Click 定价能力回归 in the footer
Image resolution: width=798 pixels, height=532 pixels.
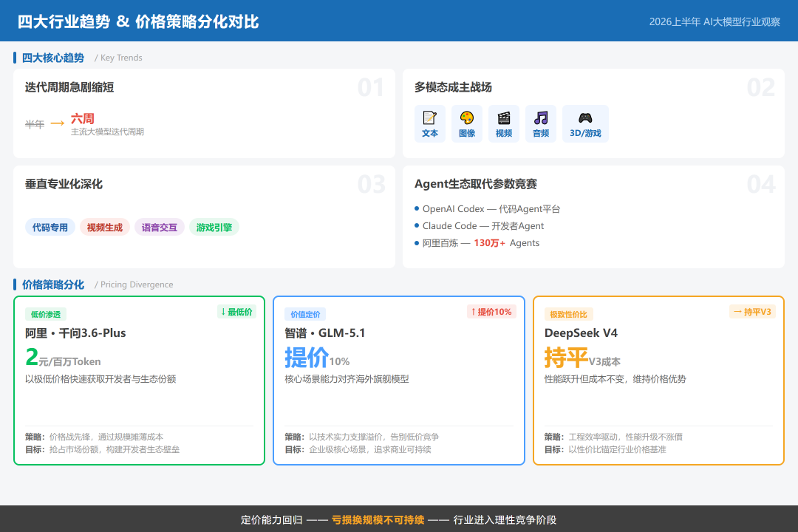pos(272,519)
